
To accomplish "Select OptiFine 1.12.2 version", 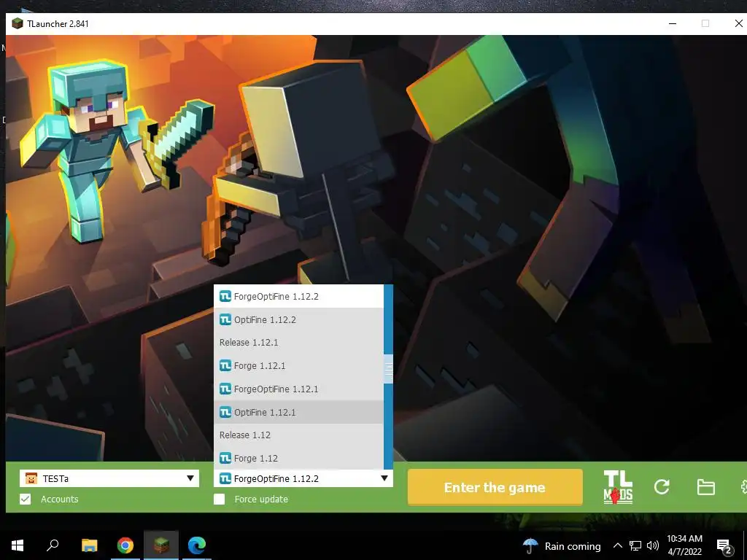I will (298, 319).
